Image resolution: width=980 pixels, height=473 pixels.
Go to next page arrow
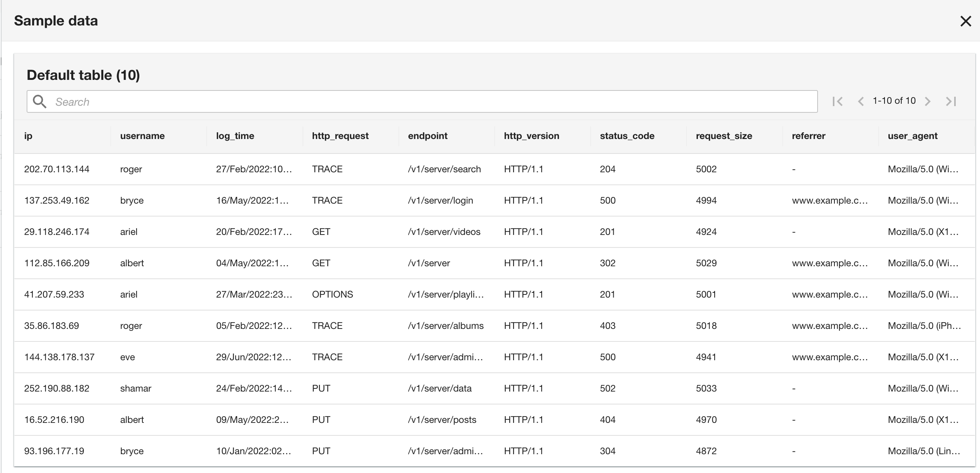[928, 101]
